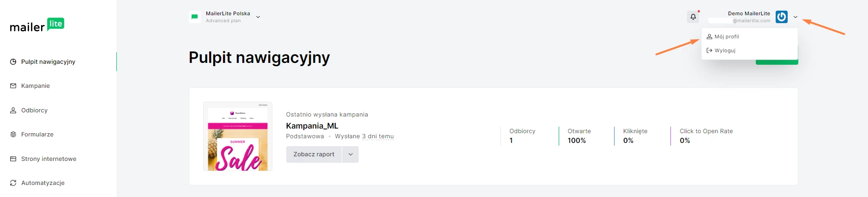
Task: Click the Pulpit nawigacyjny dashboard icon
Action: pyautogui.click(x=13, y=62)
